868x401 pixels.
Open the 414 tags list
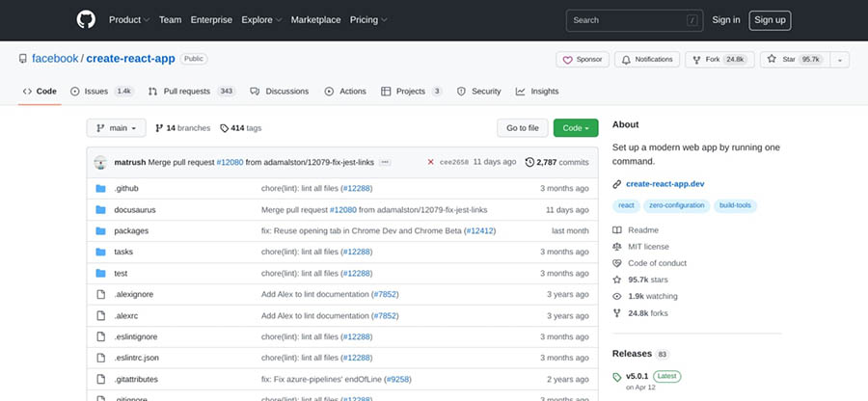pyautogui.click(x=241, y=127)
